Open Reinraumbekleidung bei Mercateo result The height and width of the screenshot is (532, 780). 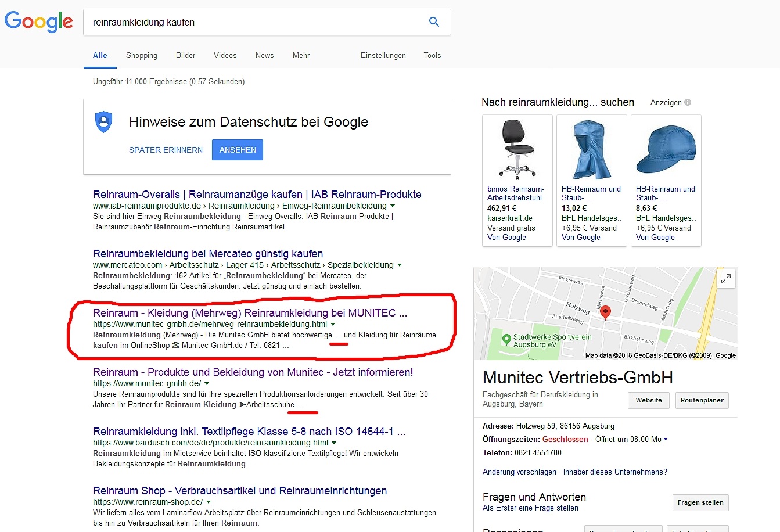tap(208, 254)
